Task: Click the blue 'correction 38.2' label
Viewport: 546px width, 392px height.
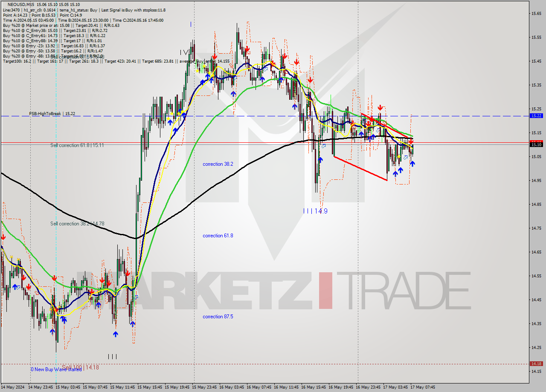Action: (218, 164)
